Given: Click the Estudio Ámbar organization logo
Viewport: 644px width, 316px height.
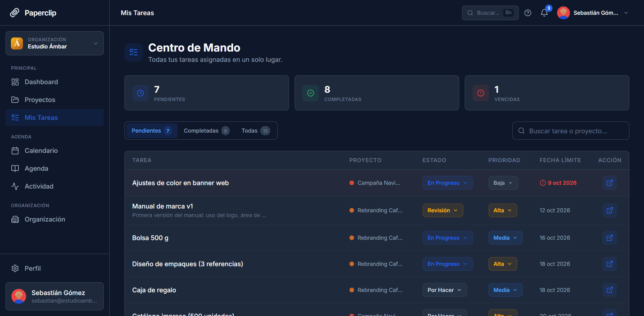Looking at the screenshot, I should tap(17, 43).
